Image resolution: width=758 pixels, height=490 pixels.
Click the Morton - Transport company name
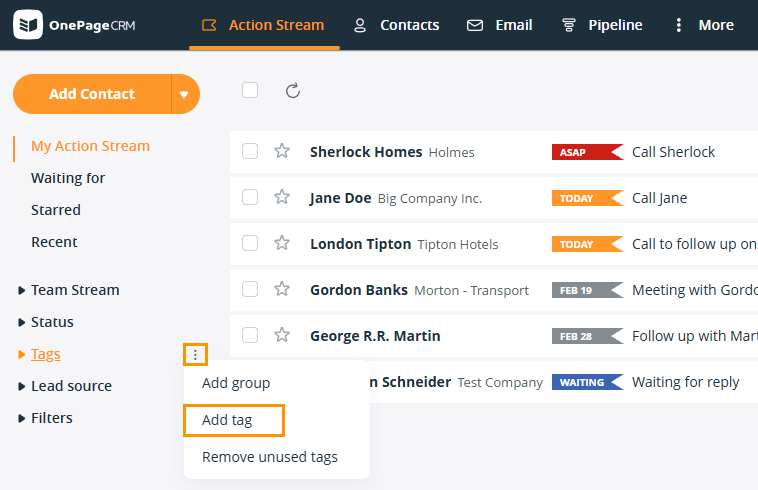(471, 290)
